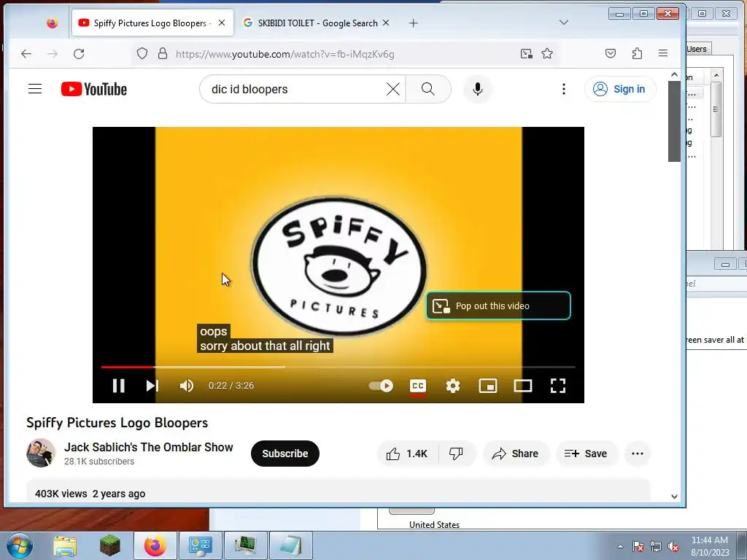Subscribe to Jack Sablich's channel
747x560 pixels.
[x=285, y=454]
